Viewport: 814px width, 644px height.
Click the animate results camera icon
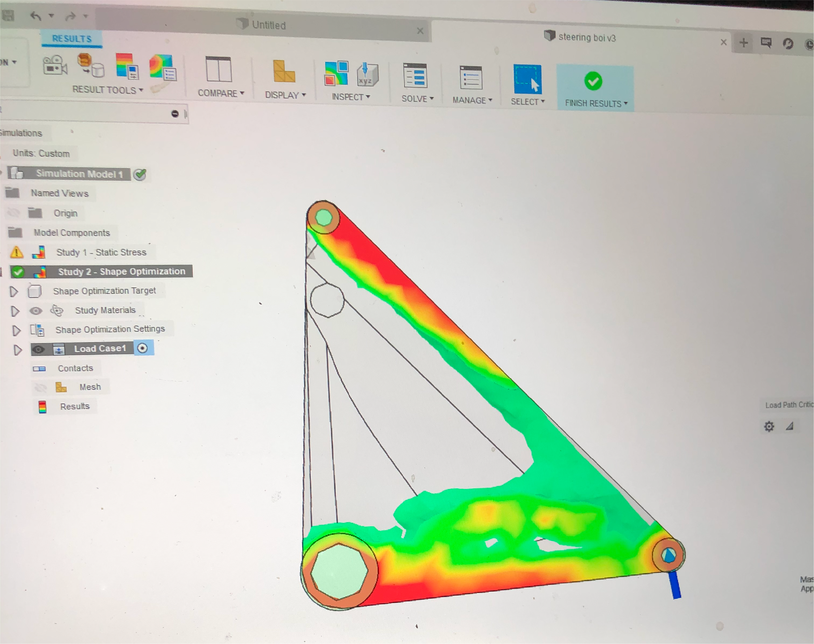55,65
